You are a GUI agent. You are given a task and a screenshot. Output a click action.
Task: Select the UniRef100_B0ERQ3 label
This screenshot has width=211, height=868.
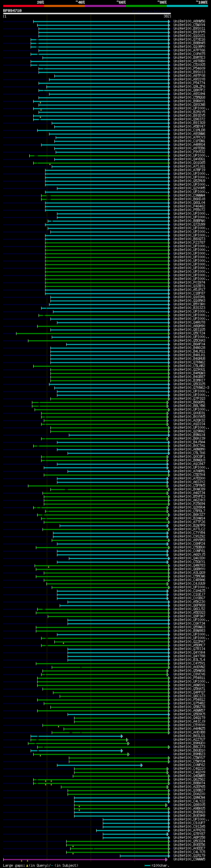189,812
